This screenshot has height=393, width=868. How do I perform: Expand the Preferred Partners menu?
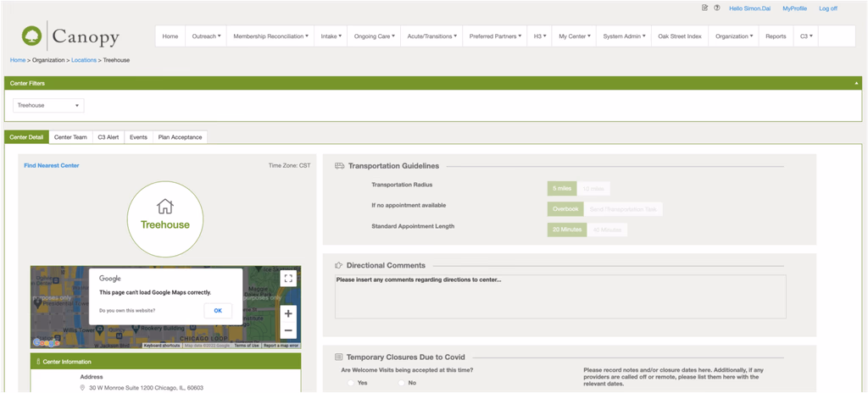pyautogui.click(x=495, y=36)
